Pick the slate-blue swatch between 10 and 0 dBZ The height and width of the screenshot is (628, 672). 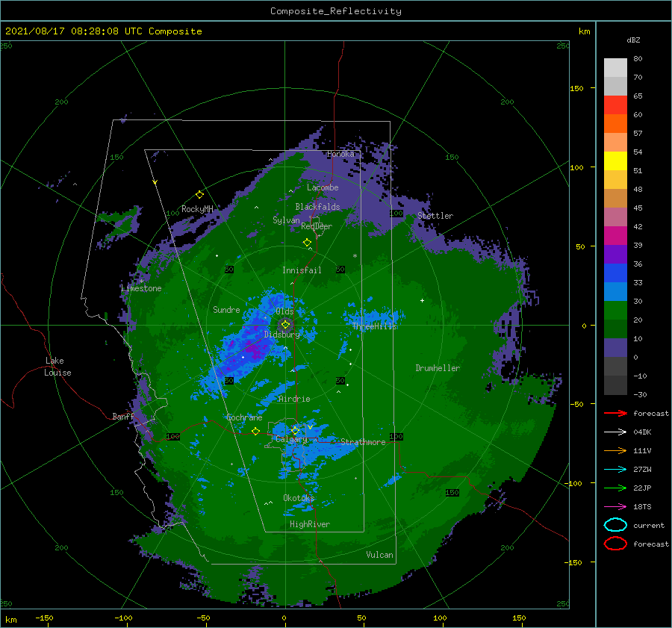615,348
